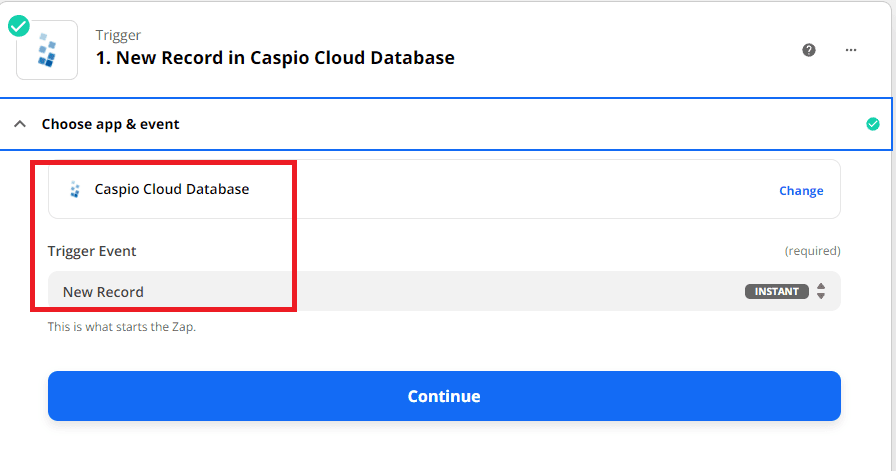Click the Choose app & event header

click(110, 124)
